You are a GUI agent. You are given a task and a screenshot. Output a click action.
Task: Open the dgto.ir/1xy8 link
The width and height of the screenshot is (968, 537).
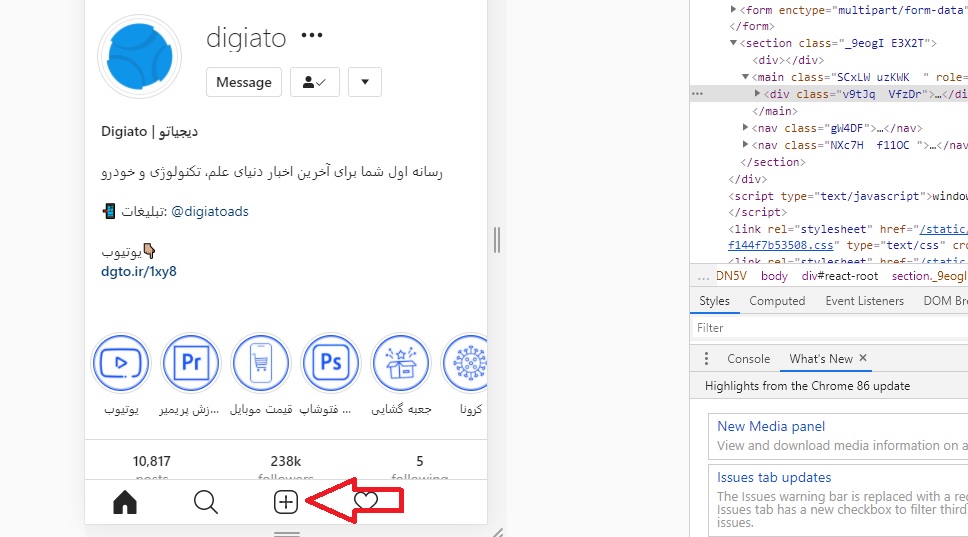click(x=139, y=272)
